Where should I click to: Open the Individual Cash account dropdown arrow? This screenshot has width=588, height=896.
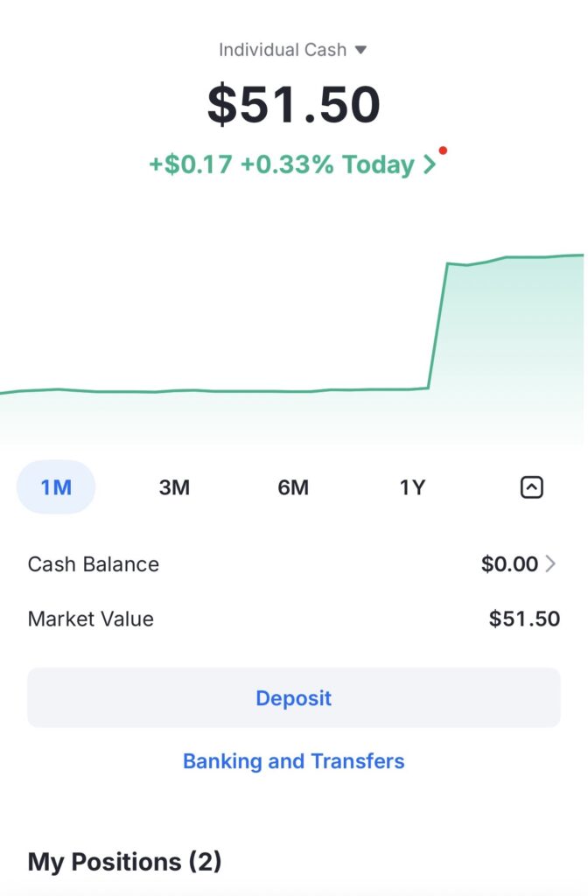(360, 51)
